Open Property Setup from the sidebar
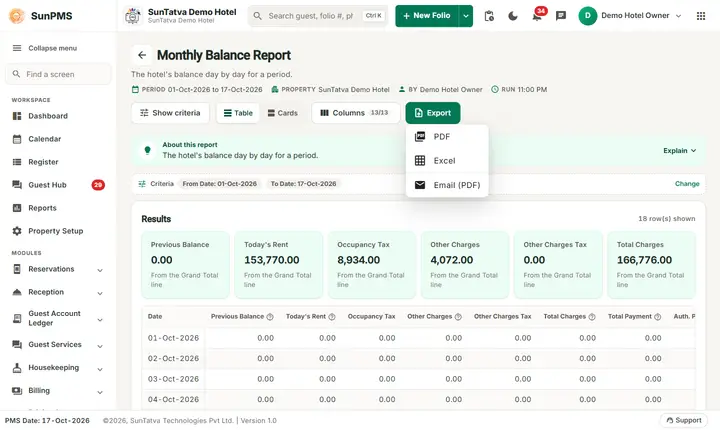The image size is (720, 430). (58, 231)
